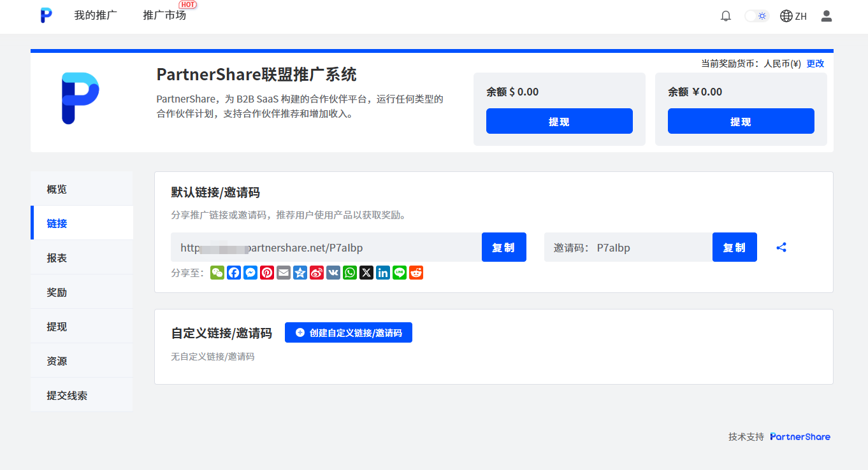
Task: Open 资源 in the sidebar
Action: click(82, 360)
